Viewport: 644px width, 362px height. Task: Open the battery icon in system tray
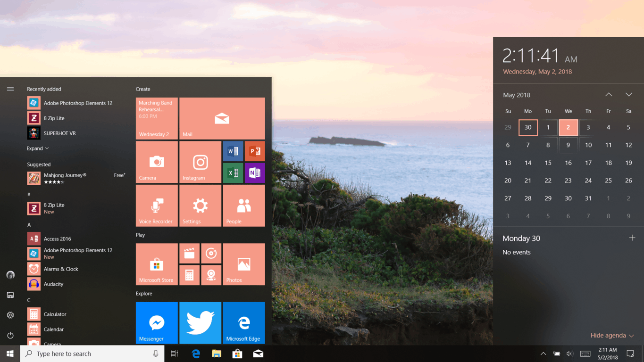(x=557, y=354)
